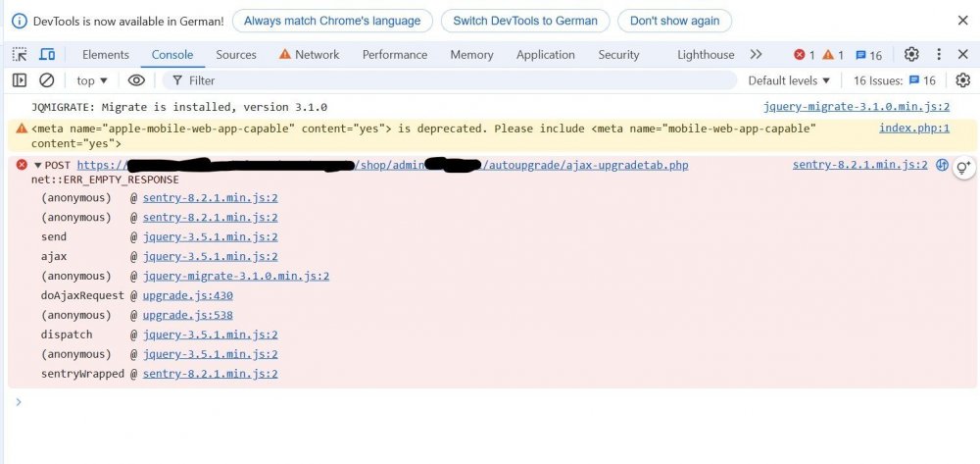Open upgrade.js:430 in doAjaxRequest frame

(187, 295)
